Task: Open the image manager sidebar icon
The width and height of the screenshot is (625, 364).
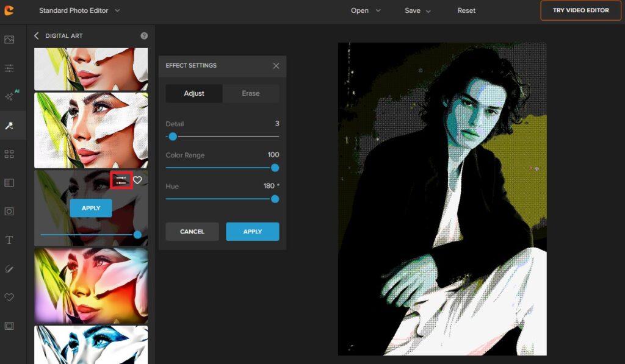Action: coord(9,40)
